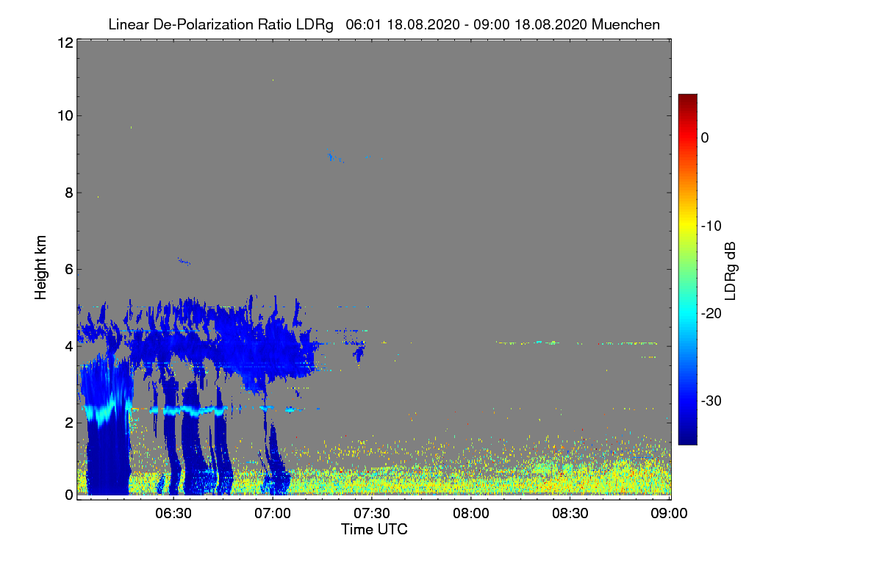The height and width of the screenshot is (588, 882).
Task: Click the colorbar value label -30
Action: (711, 401)
